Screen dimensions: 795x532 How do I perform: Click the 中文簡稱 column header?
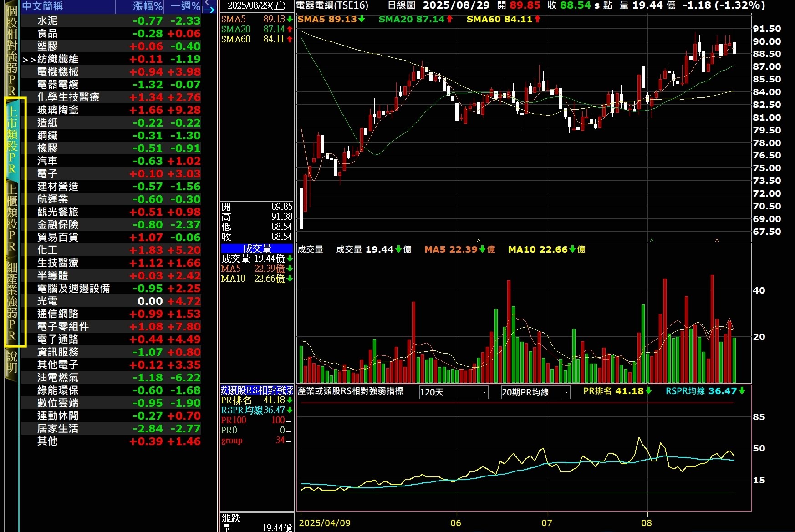[43, 6]
